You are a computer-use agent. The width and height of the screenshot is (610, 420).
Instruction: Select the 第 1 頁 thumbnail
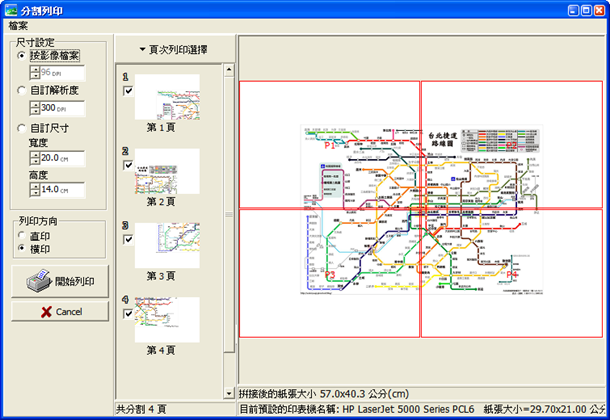167,97
